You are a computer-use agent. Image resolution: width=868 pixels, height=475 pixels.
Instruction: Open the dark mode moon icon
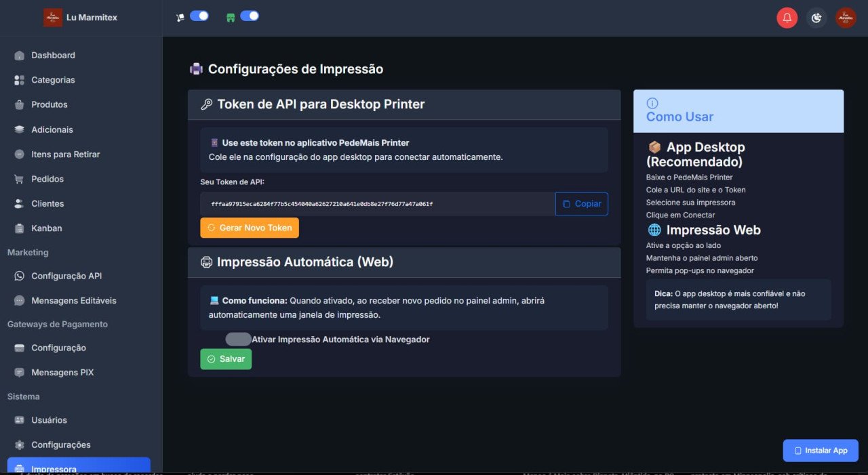[816, 18]
